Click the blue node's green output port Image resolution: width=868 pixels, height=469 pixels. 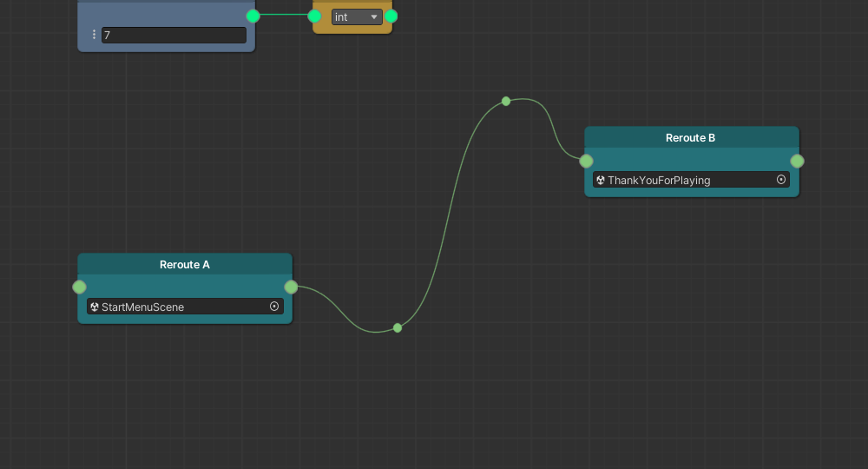tap(253, 16)
